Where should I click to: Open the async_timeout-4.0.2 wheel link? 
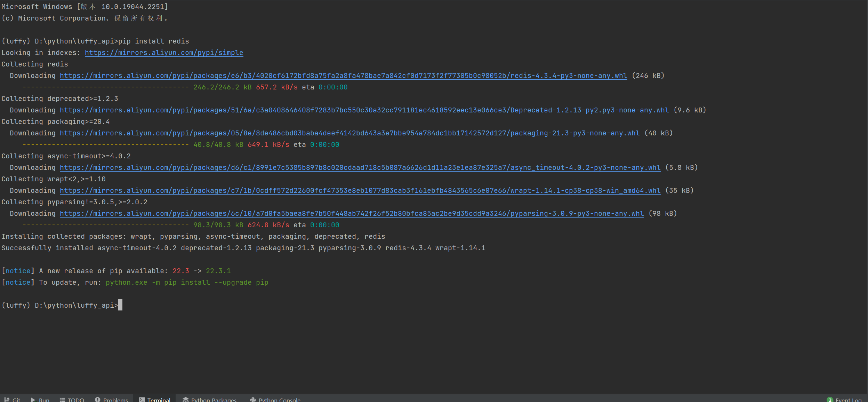360,167
